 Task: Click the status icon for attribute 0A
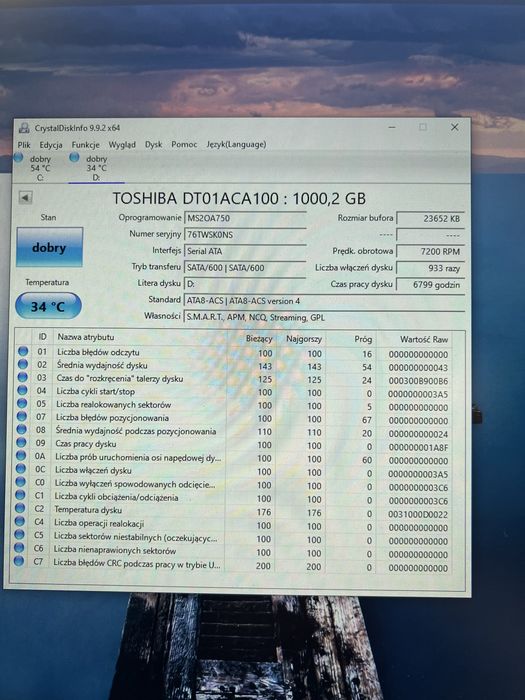(21, 456)
